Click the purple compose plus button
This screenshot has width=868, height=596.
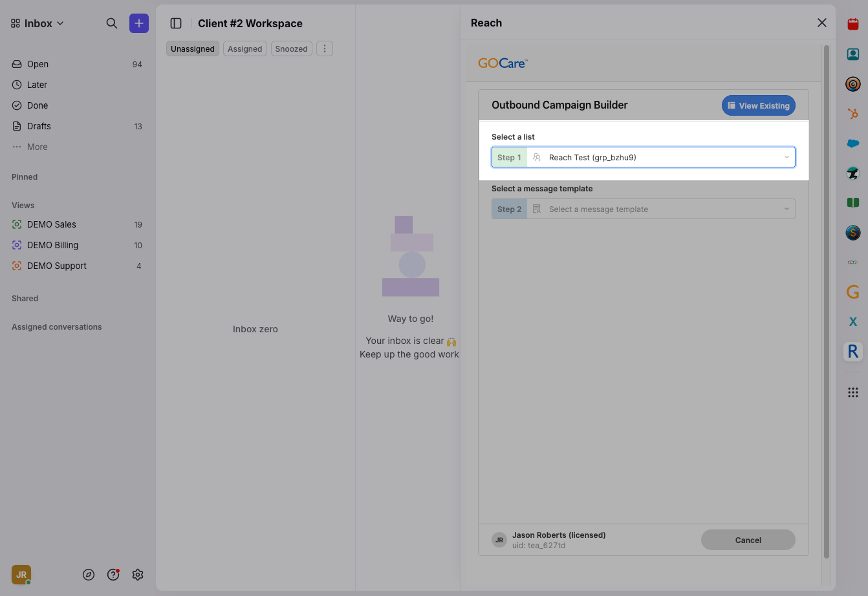coord(139,23)
